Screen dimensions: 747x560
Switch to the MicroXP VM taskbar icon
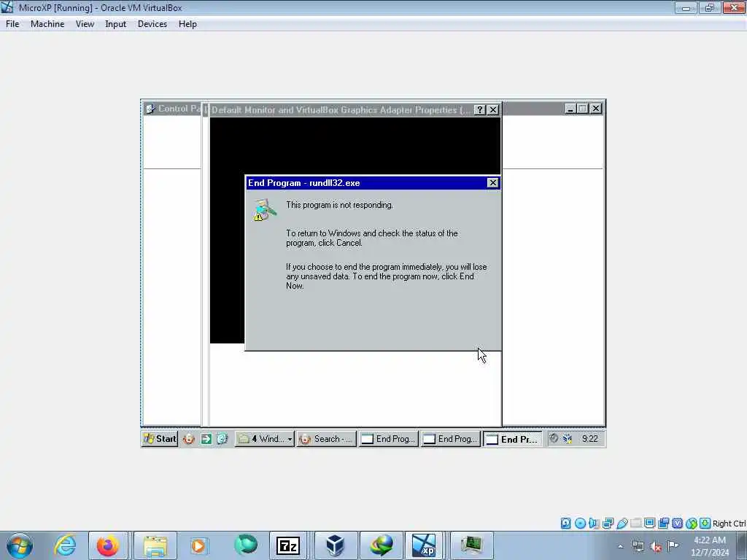click(x=424, y=545)
